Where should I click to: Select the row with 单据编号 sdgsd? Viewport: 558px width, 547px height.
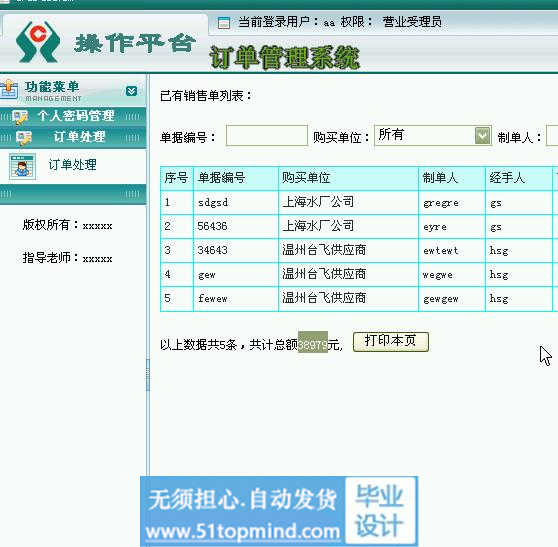pos(359,203)
